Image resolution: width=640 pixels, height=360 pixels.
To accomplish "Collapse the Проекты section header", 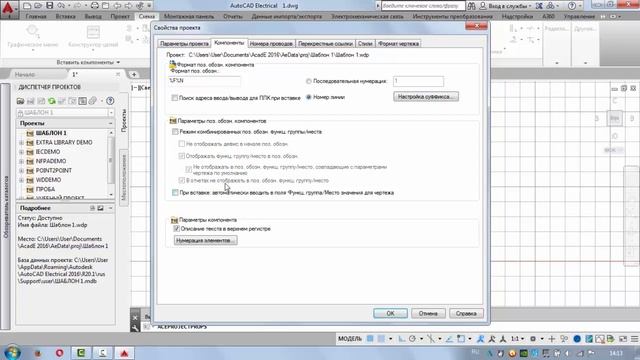I will [x=110, y=123].
